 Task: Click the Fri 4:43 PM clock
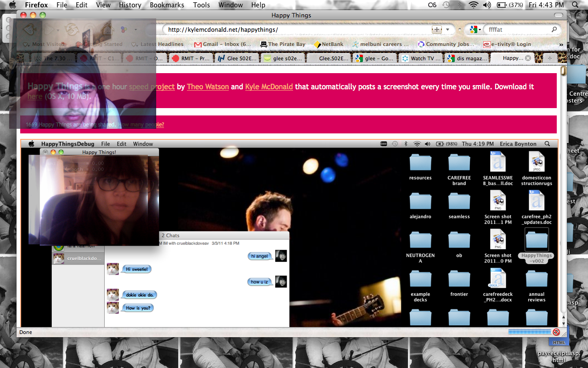(546, 5)
